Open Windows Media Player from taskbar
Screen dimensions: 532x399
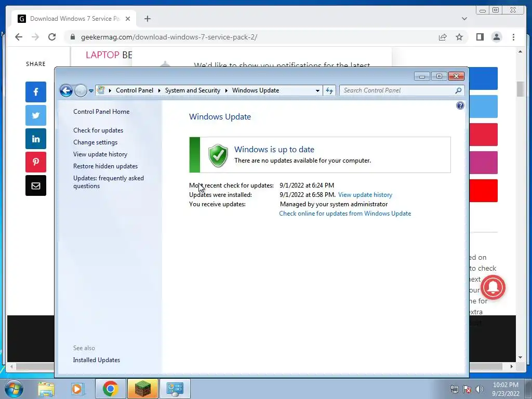tap(77, 389)
